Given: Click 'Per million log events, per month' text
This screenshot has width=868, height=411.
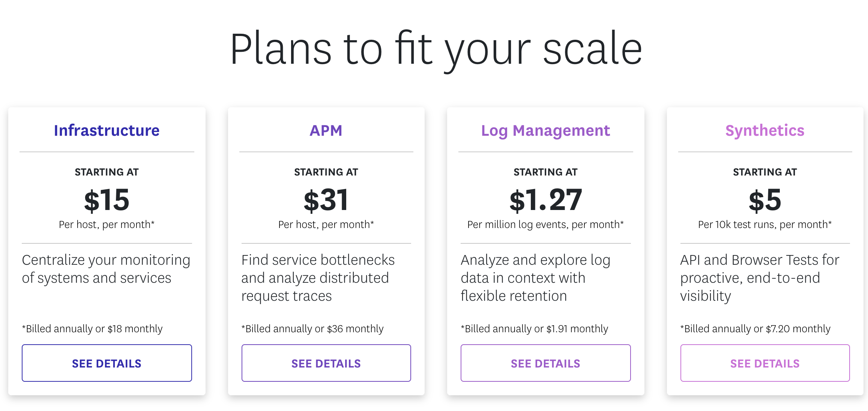Looking at the screenshot, I should click(545, 224).
